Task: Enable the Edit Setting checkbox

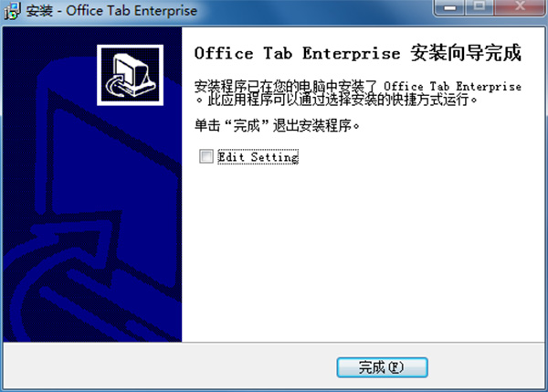Action: pyautogui.click(x=206, y=156)
